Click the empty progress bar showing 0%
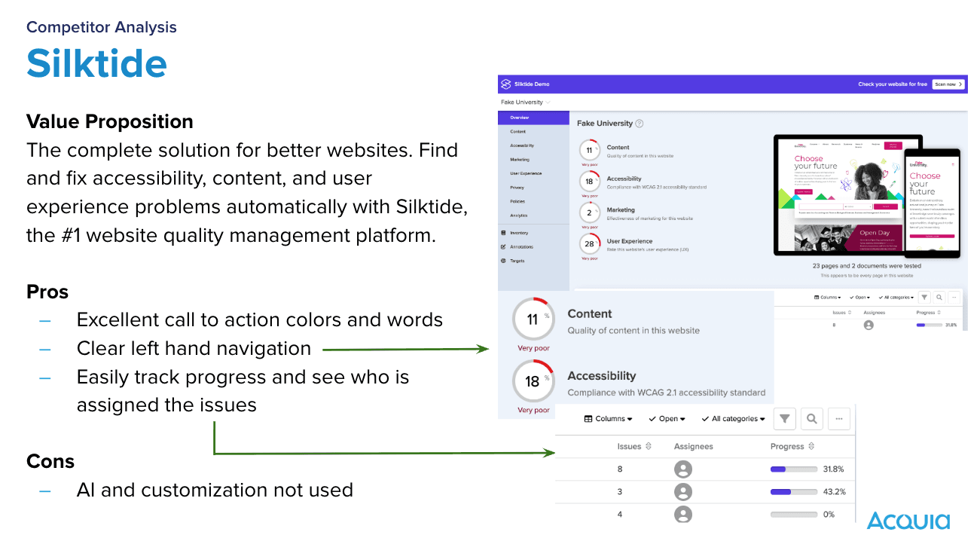980x544 pixels. pyautogui.click(x=794, y=515)
